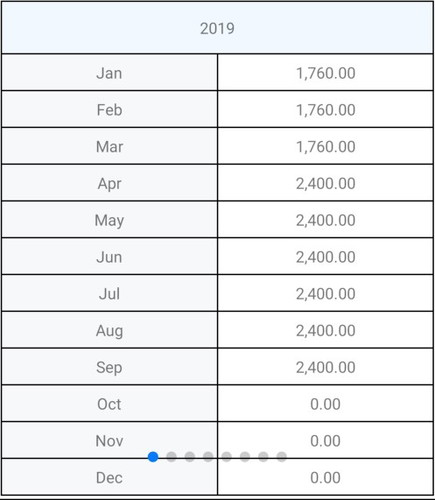Click the 2019 year header
The image size is (435, 500).
pos(217,28)
